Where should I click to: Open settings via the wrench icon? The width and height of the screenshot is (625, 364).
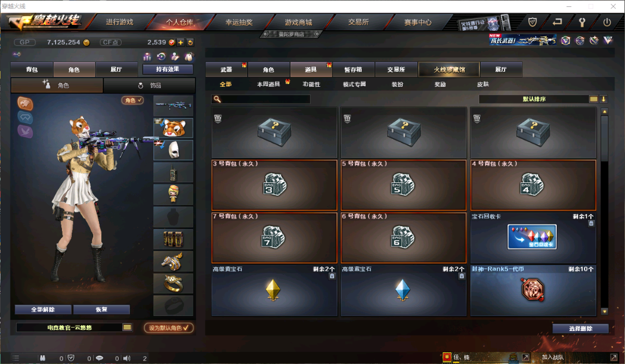click(582, 23)
